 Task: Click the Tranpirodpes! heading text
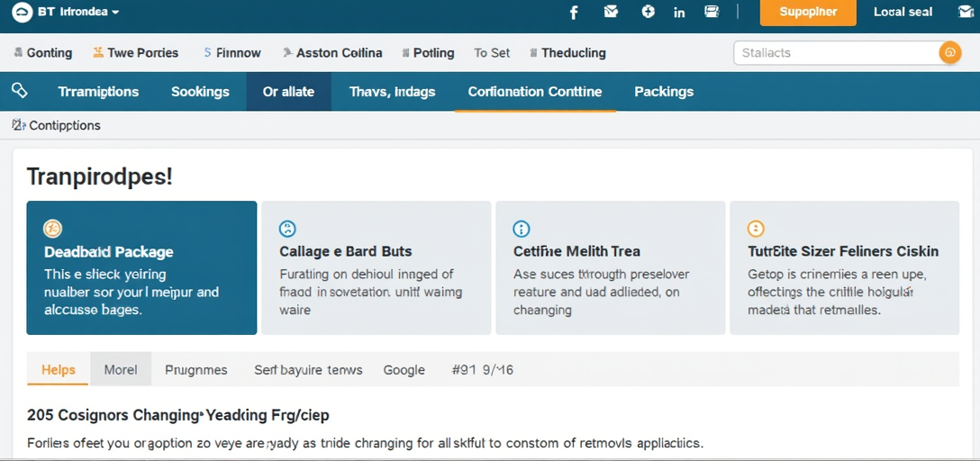coord(99,176)
